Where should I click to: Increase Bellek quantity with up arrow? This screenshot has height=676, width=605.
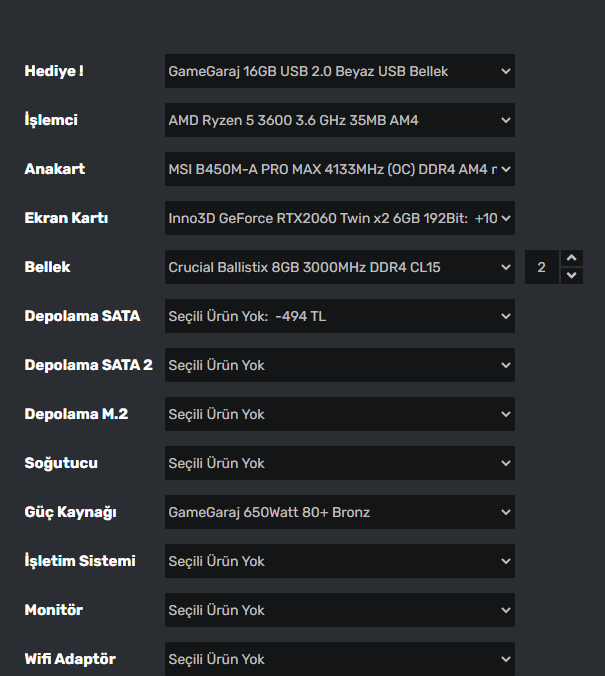click(x=571, y=259)
